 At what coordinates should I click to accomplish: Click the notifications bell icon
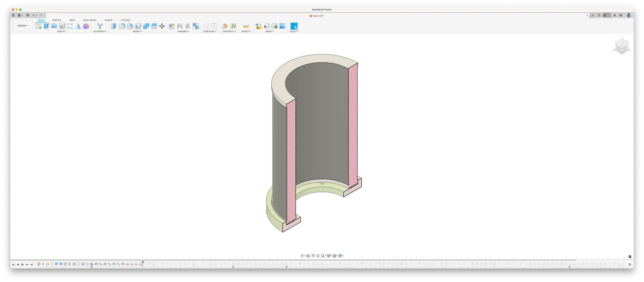point(614,15)
